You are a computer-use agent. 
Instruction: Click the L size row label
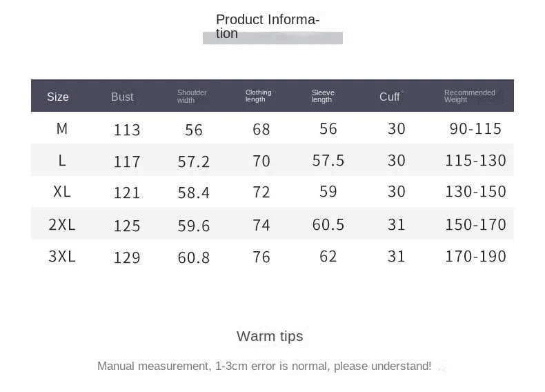pos(62,161)
